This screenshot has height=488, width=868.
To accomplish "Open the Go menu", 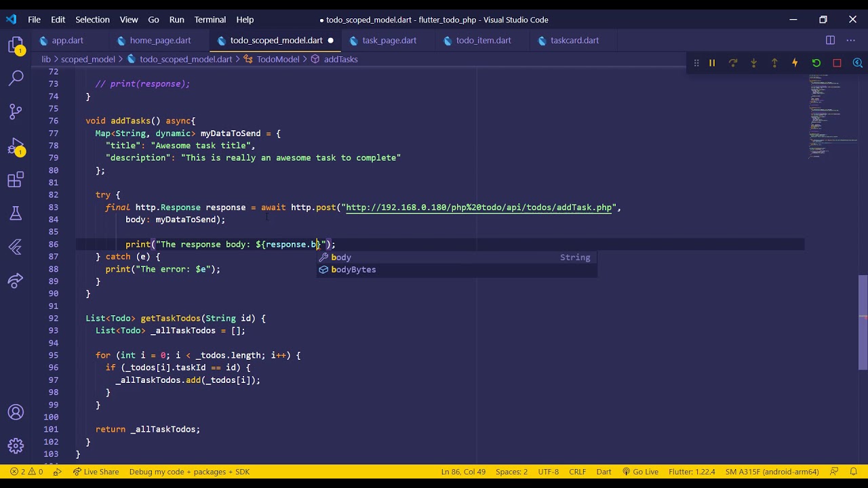I will [153, 20].
